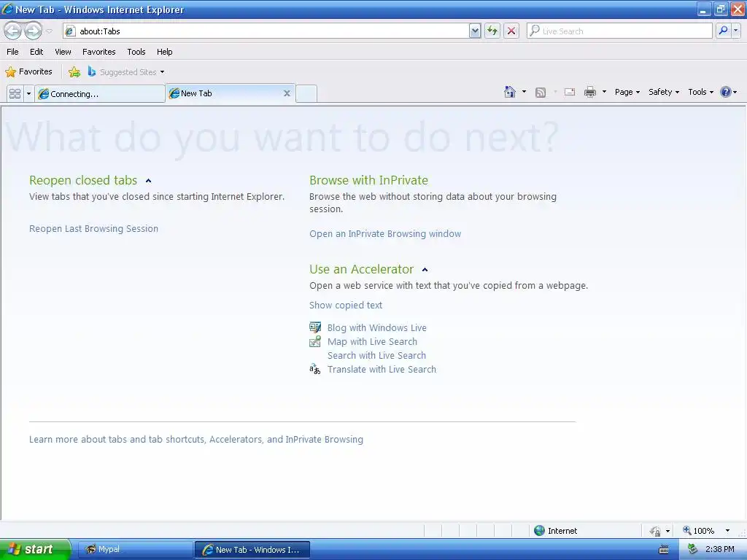Click the Map with Live Search icon
747x560 pixels.
[x=315, y=341]
